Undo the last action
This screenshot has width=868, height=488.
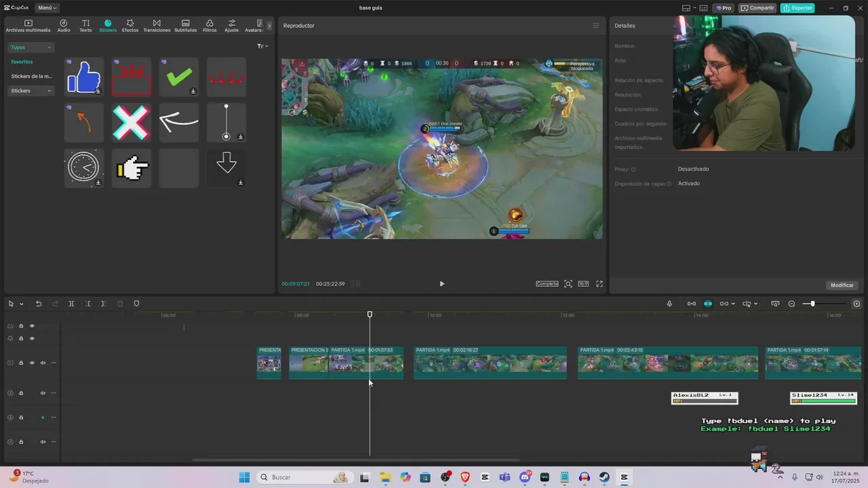pos(39,304)
